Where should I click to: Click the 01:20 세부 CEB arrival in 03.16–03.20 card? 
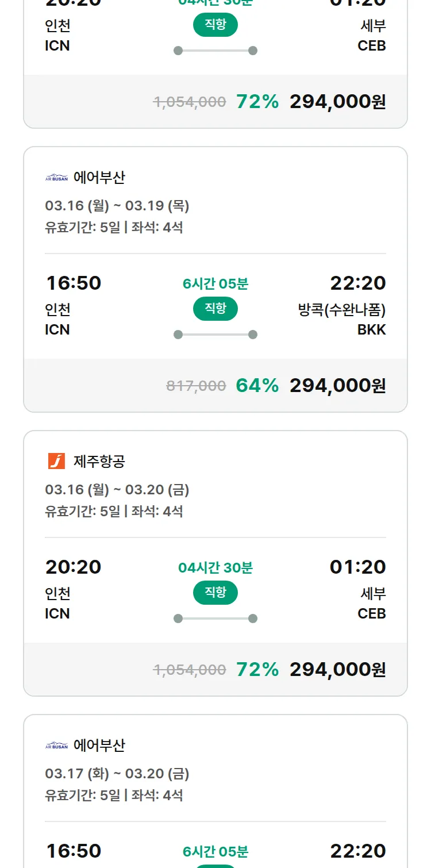357,589
